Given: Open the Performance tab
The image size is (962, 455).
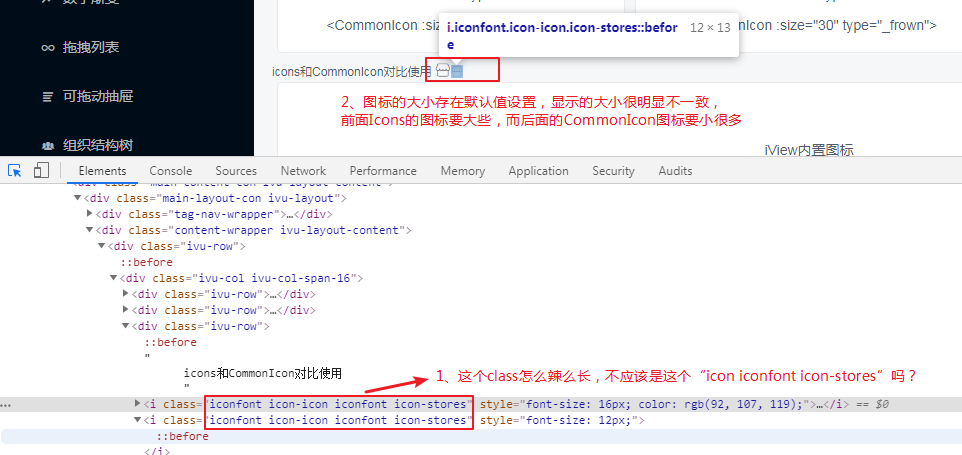Looking at the screenshot, I should 383,171.
